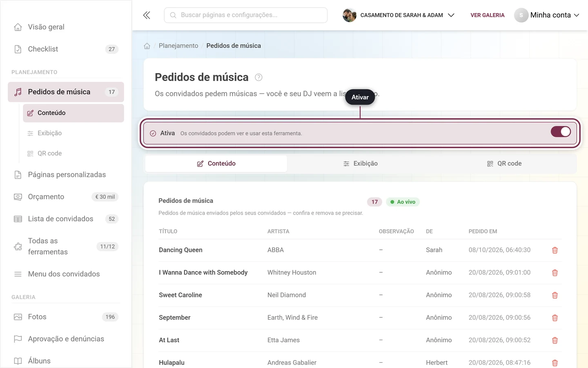Click the home icon in breadcrumb

pyautogui.click(x=147, y=46)
